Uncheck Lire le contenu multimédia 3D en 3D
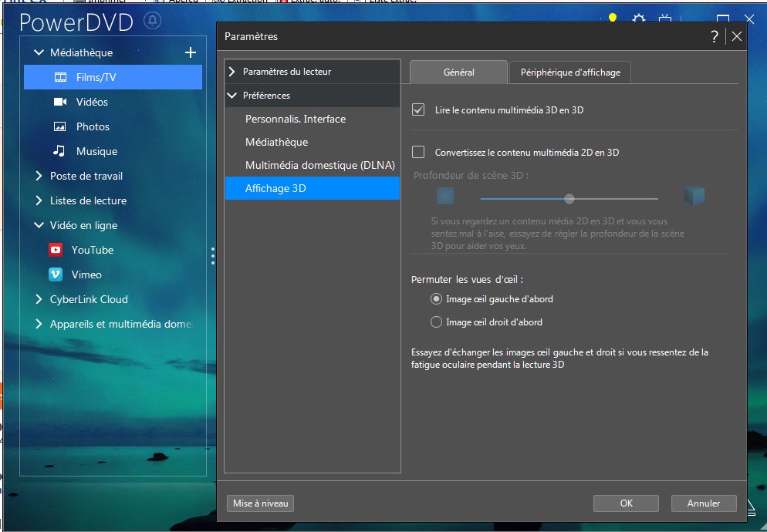Image resolution: width=767 pixels, height=532 pixels. pos(418,109)
